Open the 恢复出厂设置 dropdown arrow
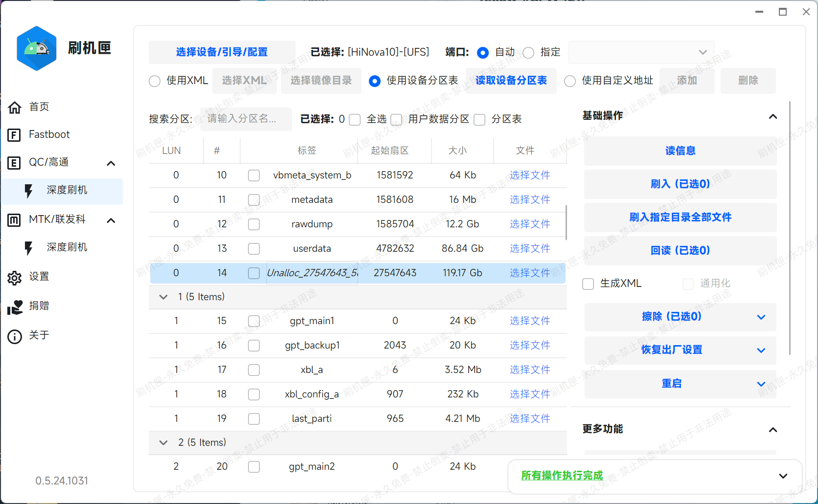 (761, 350)
